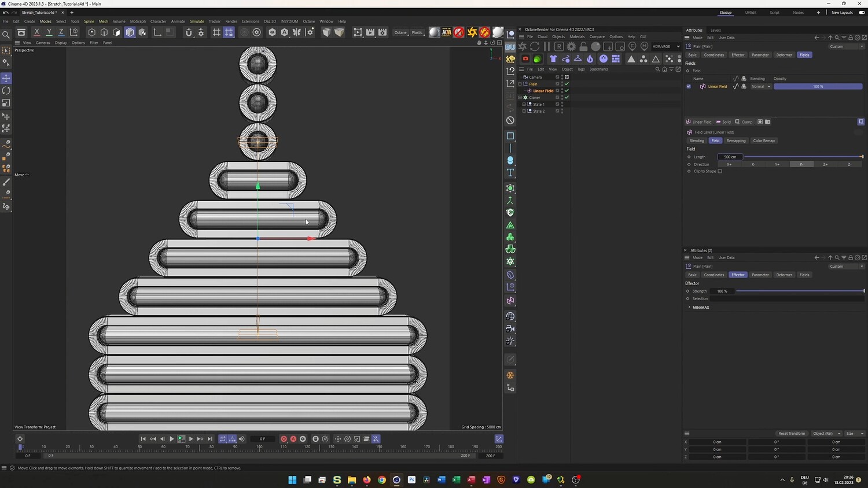The image size is (868, 488).
Task: Click the Reset Transform button
Action: click(x=792, y=434)
